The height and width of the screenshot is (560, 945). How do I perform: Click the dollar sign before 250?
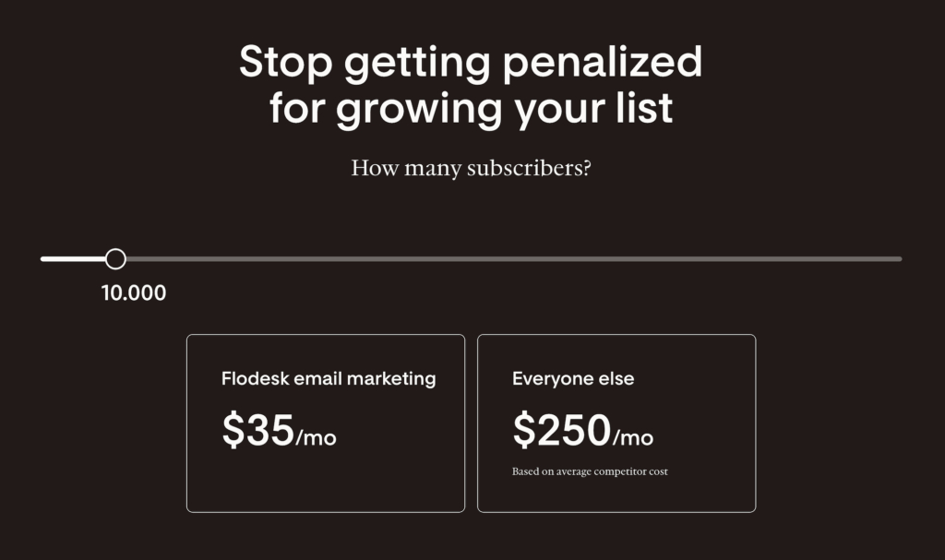pos(524,430)
